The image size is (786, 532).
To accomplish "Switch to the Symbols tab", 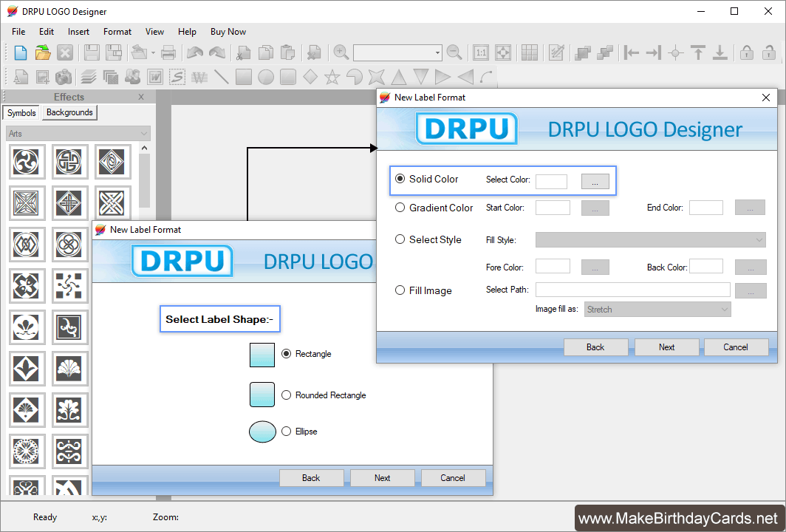I will point(21,113).
